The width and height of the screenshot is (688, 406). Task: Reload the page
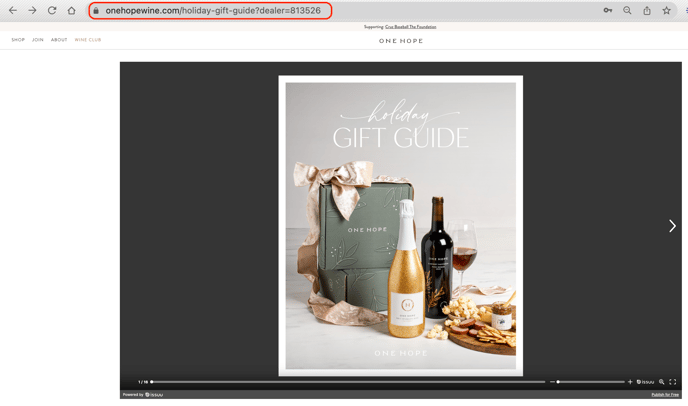tap(52, 11)
